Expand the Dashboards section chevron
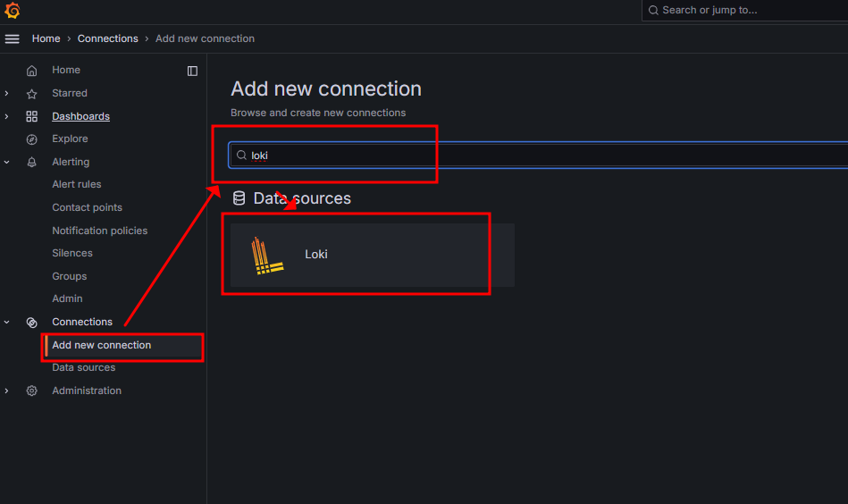The width and height of the screenshot is (848, 504). tap(6, 116)
